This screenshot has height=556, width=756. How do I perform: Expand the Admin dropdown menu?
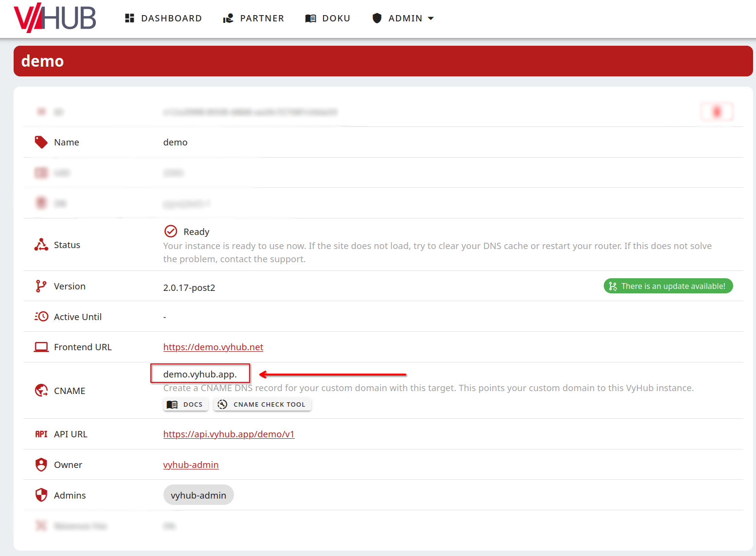[403, 18]
